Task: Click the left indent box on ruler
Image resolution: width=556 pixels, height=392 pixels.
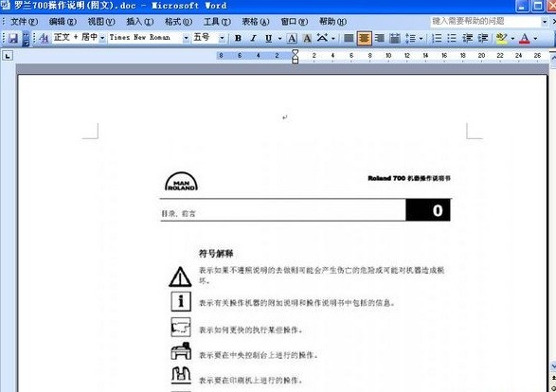Action: point(295,62)
